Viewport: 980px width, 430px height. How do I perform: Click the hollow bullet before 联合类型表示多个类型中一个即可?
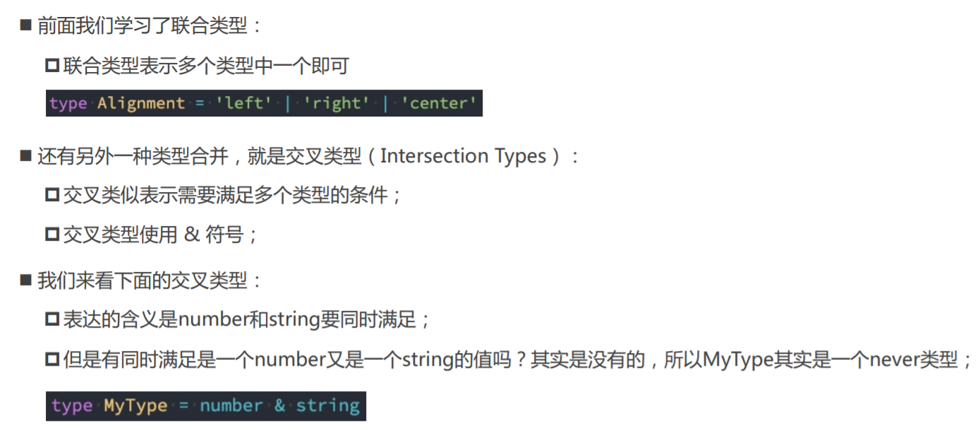pos(52,66)
